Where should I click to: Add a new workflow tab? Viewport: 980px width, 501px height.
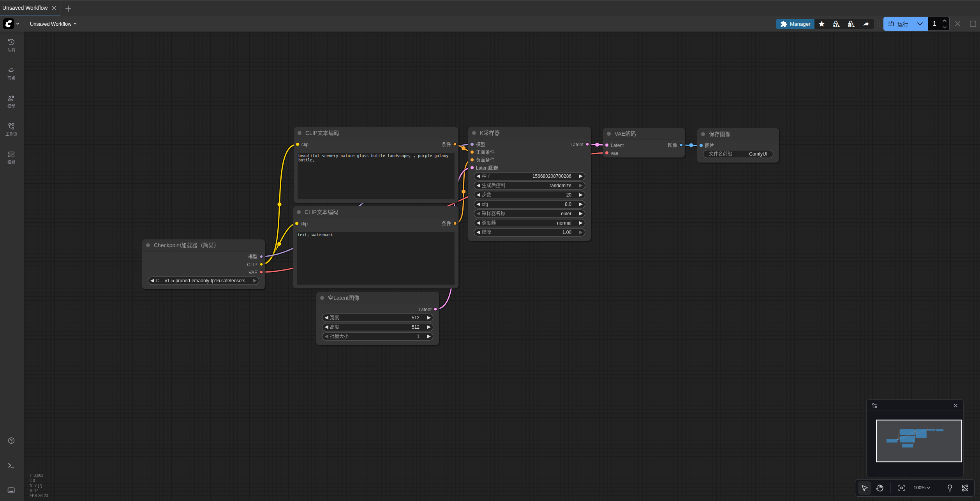tap(68, 8)
